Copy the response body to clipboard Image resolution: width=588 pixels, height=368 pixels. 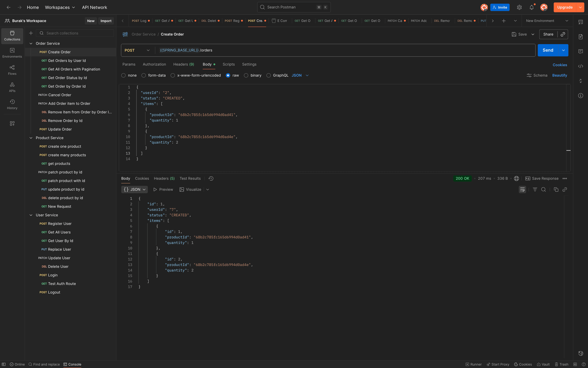tap(556, 189)
